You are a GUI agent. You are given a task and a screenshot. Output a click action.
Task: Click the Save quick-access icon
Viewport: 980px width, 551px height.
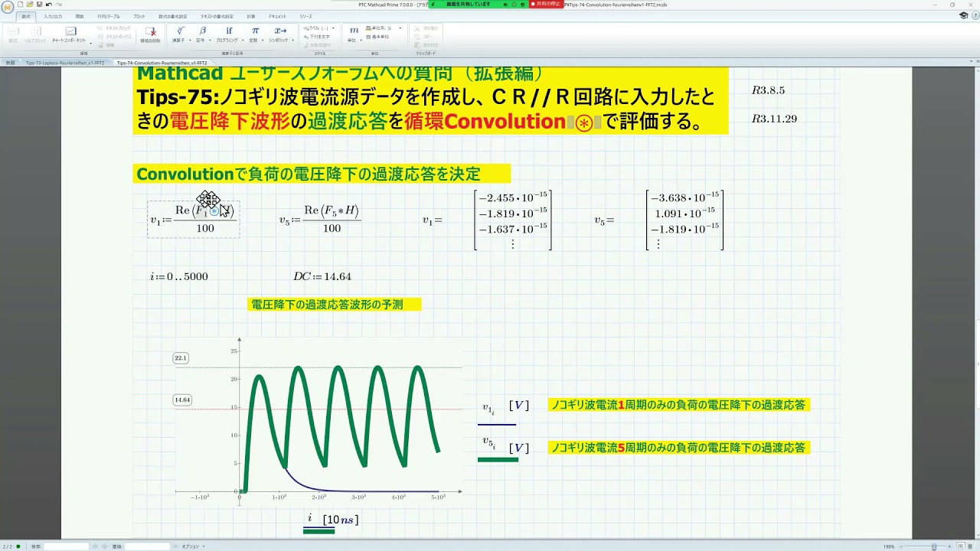tap(38, 5)
